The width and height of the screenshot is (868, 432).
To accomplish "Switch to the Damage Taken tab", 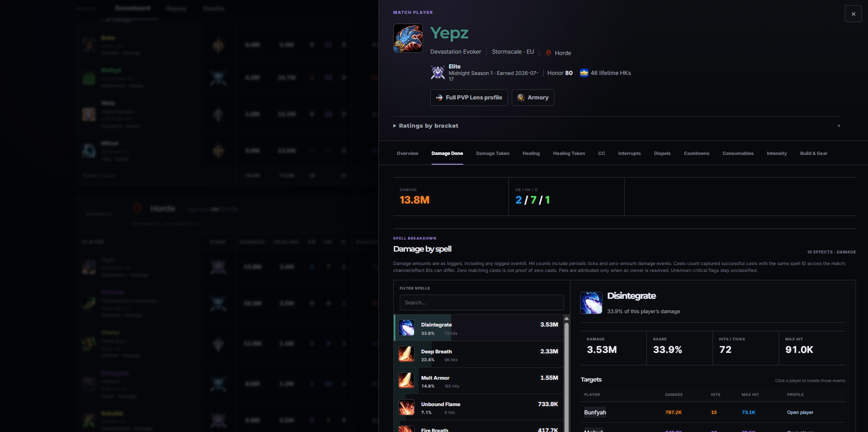I will (493, 154).
